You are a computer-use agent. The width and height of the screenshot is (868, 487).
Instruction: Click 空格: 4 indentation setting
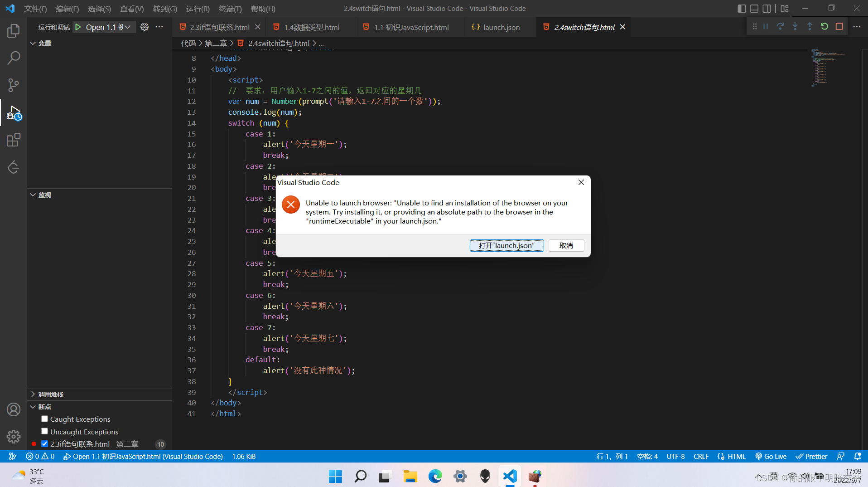[647, 457]
